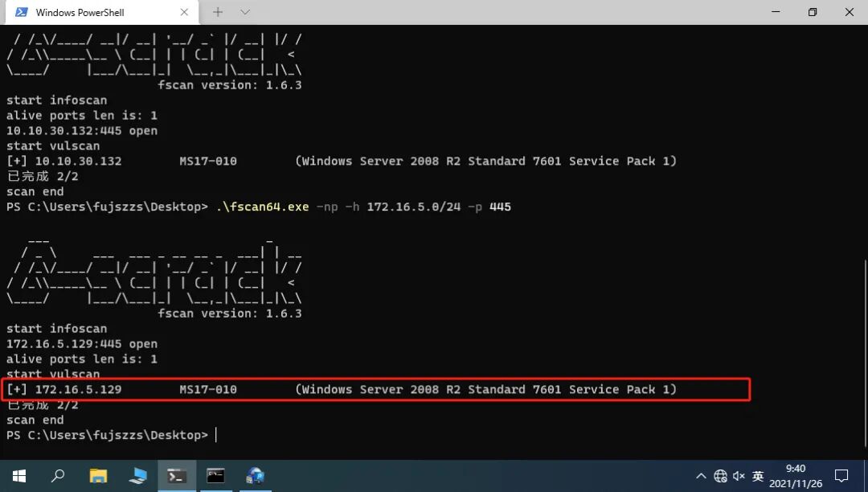Screen dimensions: 868x492
Task: Open File Explorer from taskbar
Action: pyautogui.click(x=98, y=476)
